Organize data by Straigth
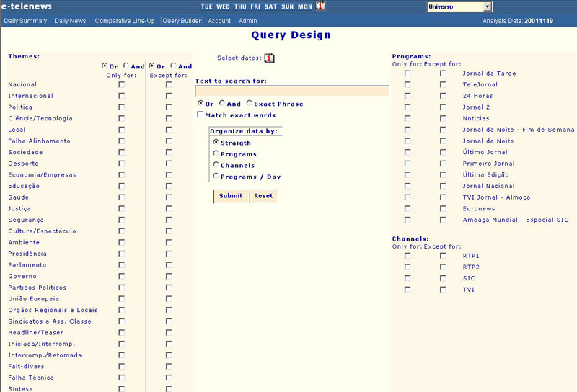Image resolution: width=577 pixels, height=392 pixels. tap(216, 141)
